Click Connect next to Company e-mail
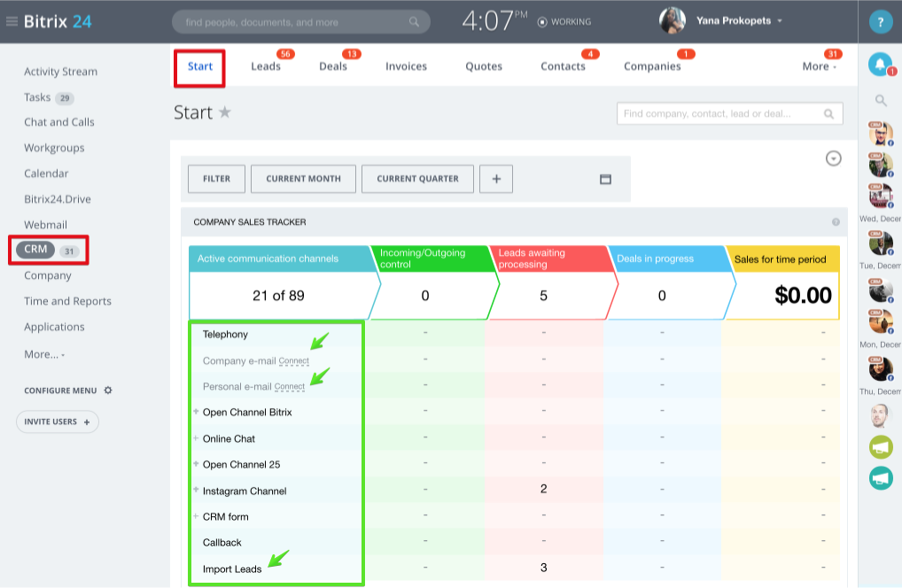This screenshot has height=588, width=902. coord(294,361)
